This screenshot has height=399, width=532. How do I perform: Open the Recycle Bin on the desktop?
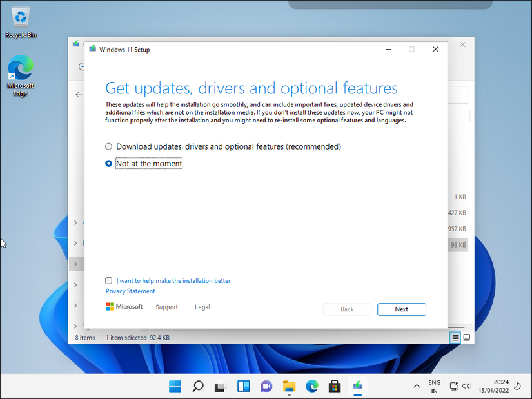19,16
